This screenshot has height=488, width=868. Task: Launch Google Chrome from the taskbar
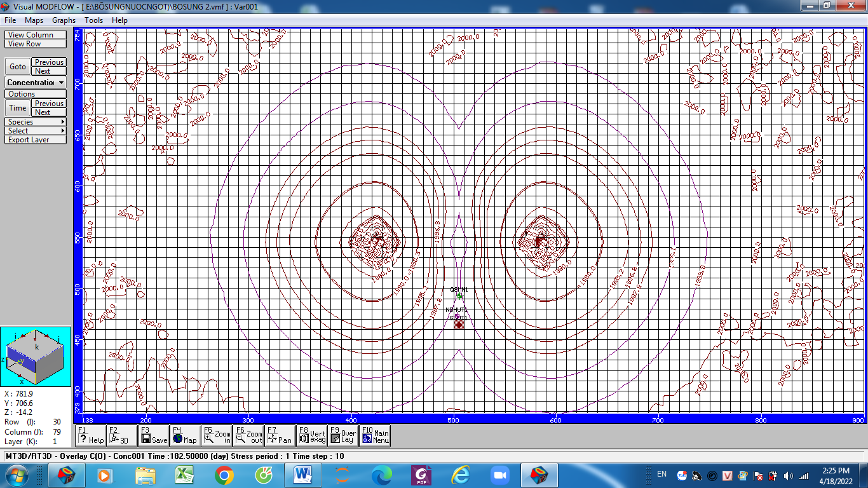[x=224, y=475]
